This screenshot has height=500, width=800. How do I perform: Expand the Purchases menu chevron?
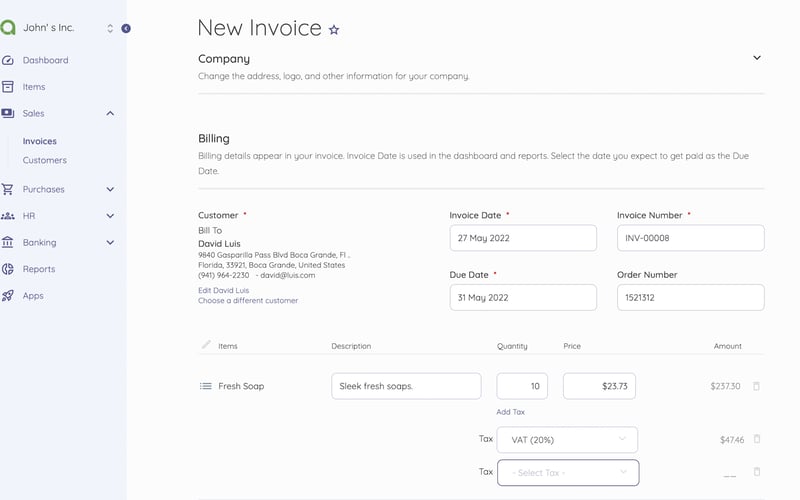point(110,189)
